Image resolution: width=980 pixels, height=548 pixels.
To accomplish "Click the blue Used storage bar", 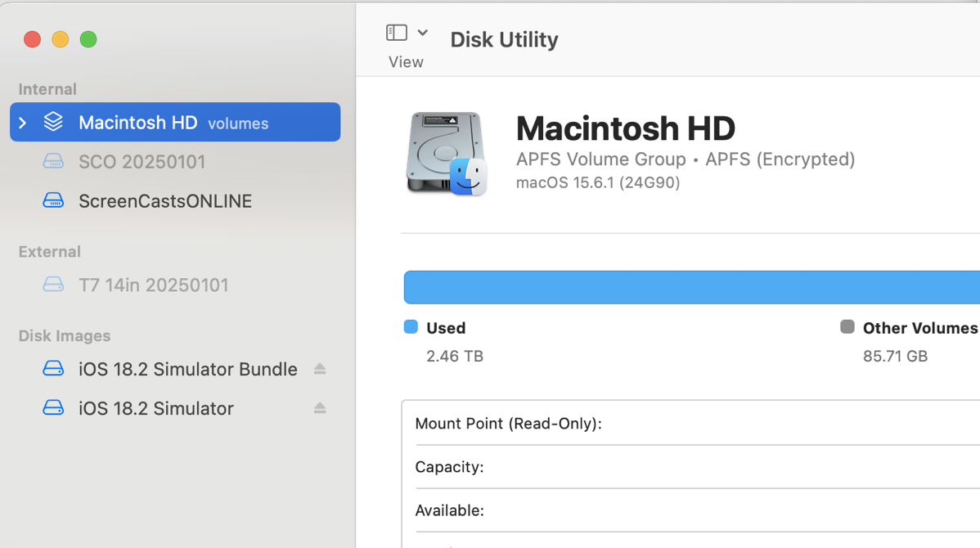I will point(687,287).
